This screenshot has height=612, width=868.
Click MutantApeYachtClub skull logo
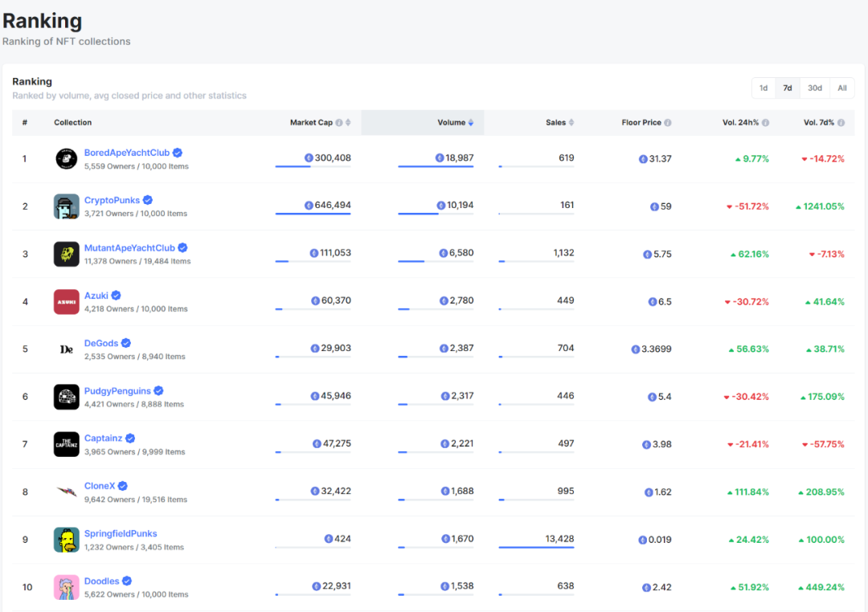pos(67,254)
